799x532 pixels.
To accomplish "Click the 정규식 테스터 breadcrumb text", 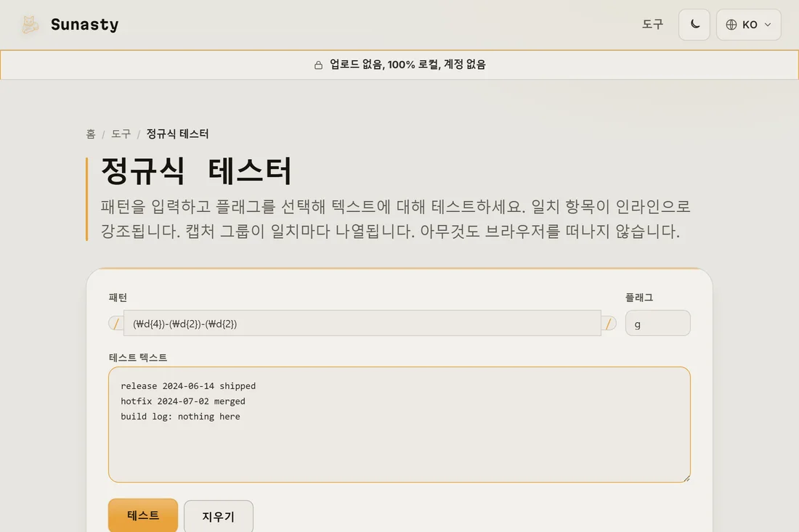I will point(177,134).
